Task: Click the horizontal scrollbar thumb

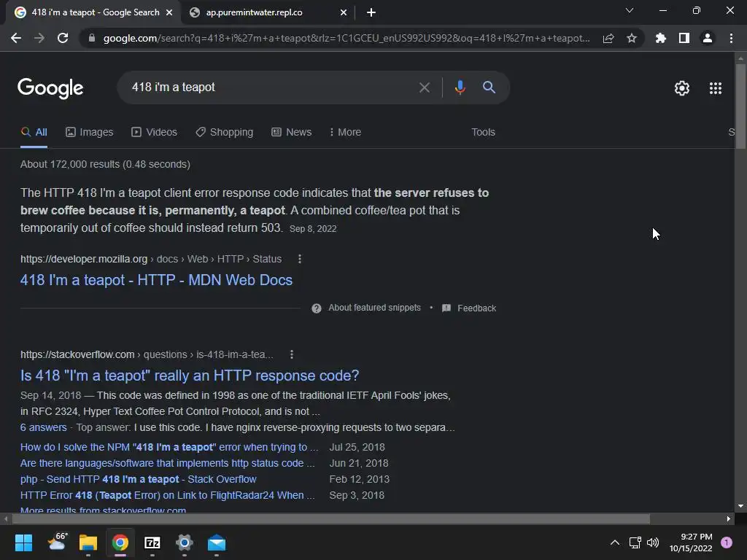Action: (x=331, y=518)
